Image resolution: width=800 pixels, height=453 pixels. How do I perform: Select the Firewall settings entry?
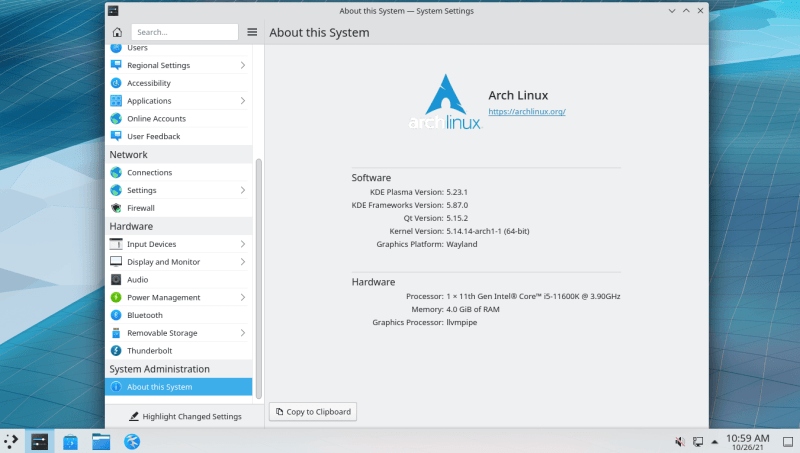click(x=141, y=208)
